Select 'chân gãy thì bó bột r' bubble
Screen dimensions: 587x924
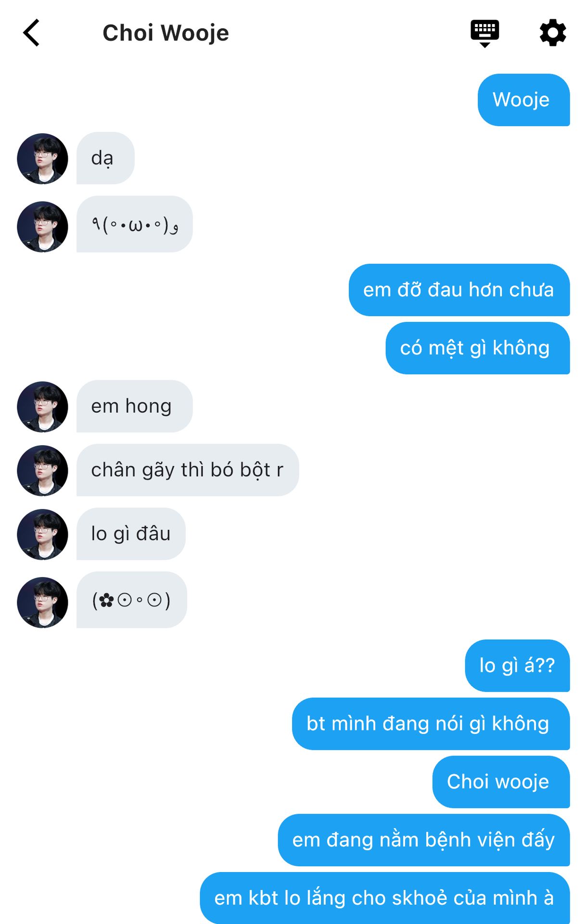coord(188,470)
